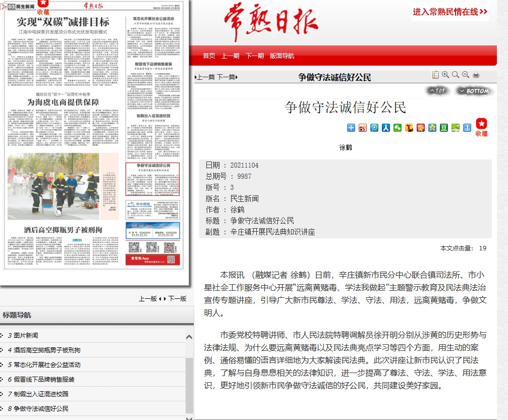Click red 看常熟App banner on page image
The width and height of the screenshot is (508, 420).
[152, 259]
